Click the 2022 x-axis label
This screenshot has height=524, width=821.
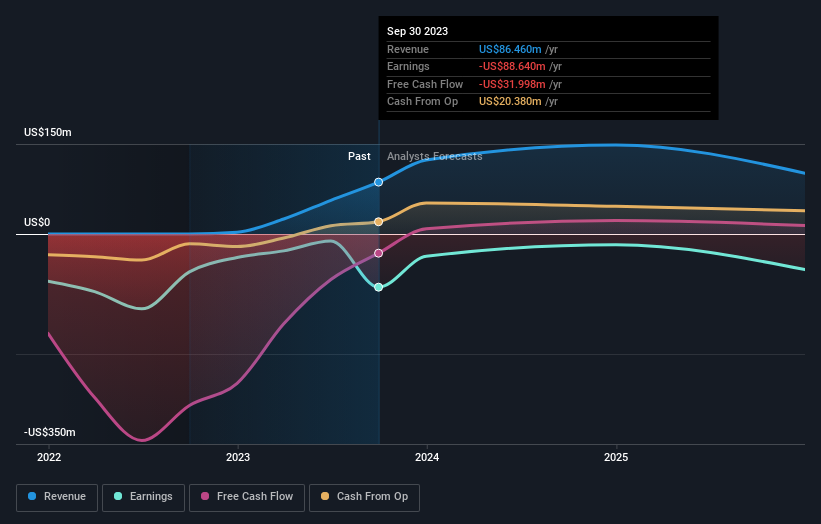click(x=49, y=458)
